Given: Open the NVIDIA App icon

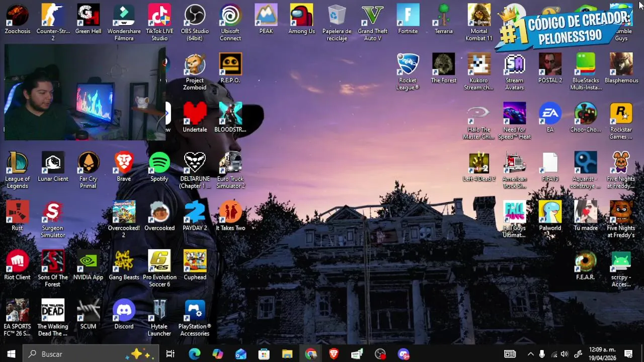Looking at the screenshot, I should (88, 266).
